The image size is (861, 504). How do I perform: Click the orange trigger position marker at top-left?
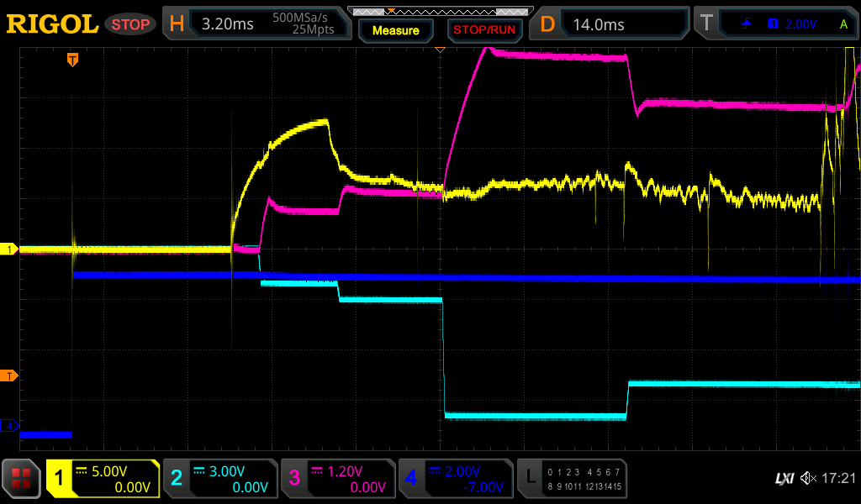coord(73,60)
